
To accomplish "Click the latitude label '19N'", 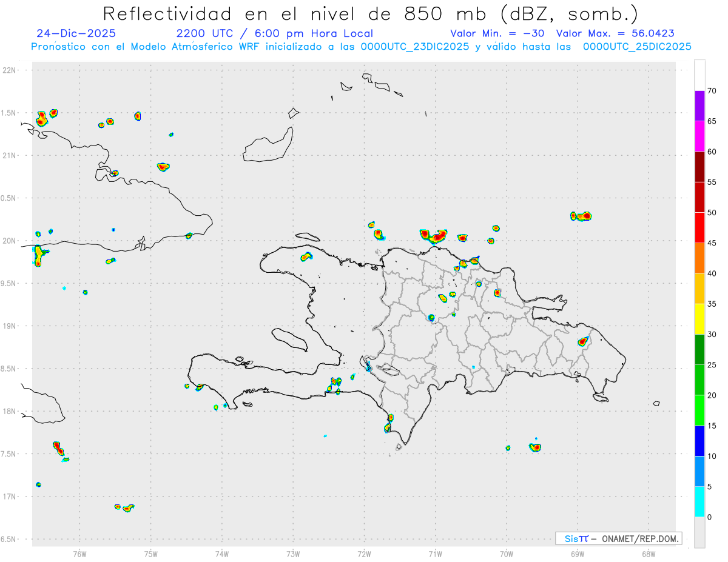I will coord(10,326).
